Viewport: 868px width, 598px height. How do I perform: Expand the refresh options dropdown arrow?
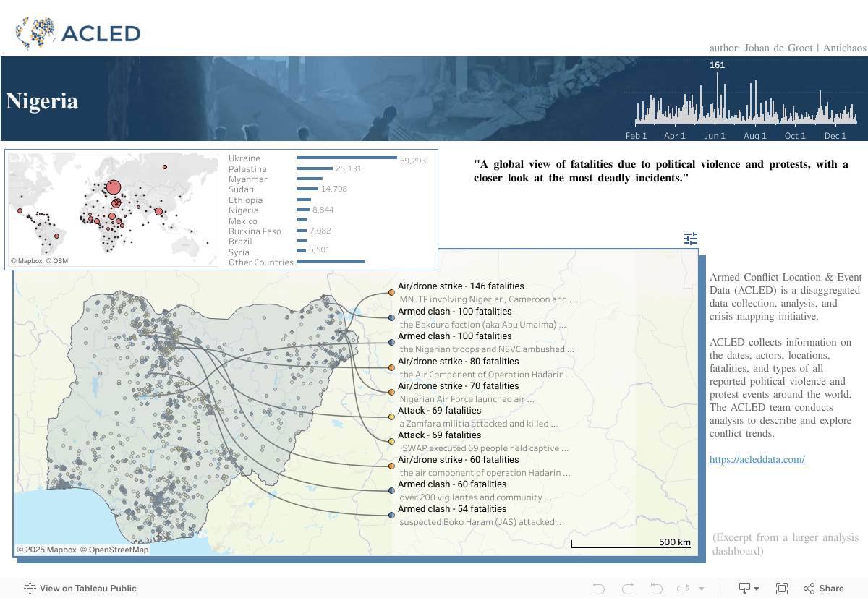pyautogui.click(x=701, y=589)
